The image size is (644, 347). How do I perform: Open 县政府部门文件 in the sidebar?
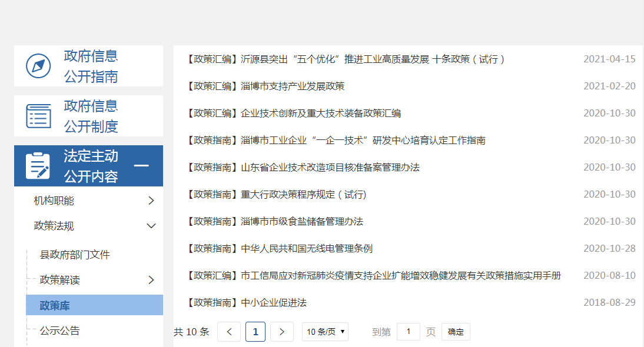75,255
